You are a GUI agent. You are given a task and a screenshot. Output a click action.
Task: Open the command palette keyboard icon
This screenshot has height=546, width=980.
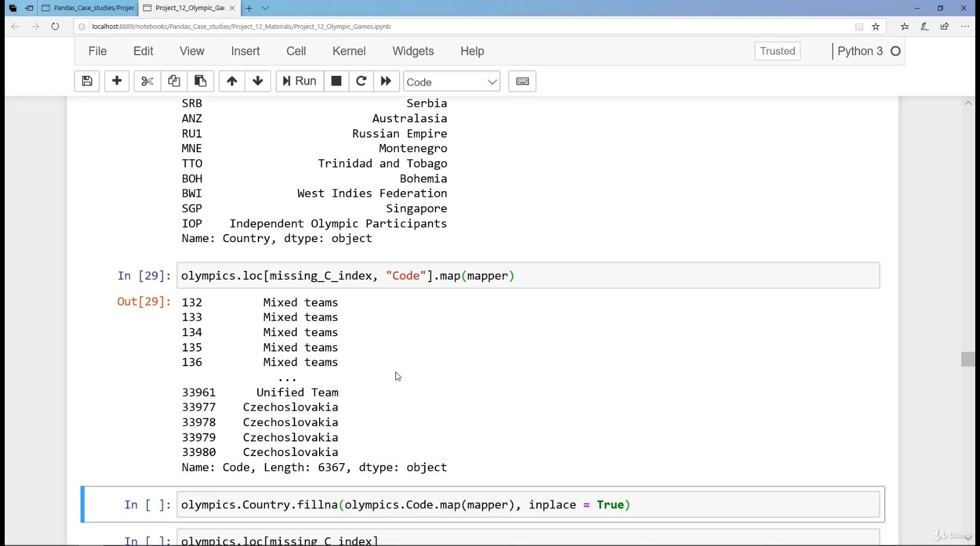pos(522,81)
